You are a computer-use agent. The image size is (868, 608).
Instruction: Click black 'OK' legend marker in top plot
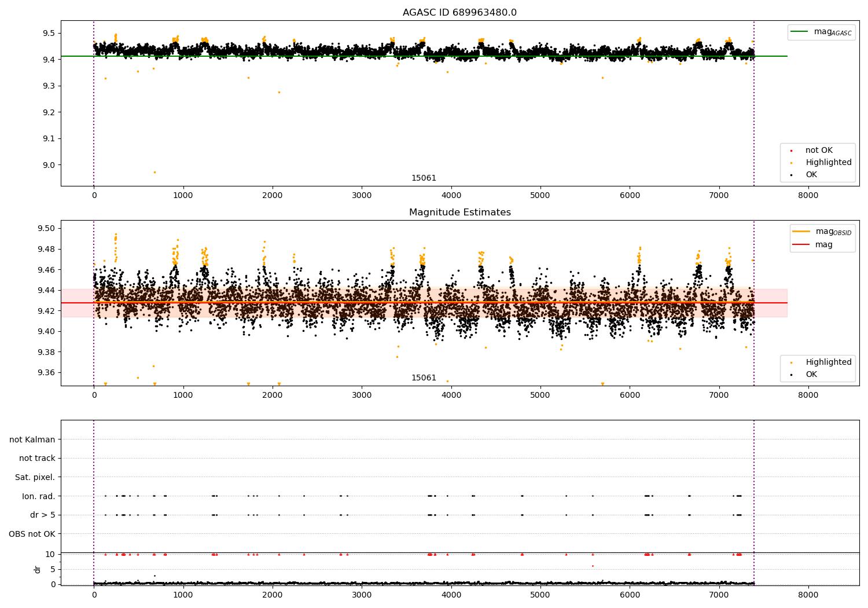point(791,175)
